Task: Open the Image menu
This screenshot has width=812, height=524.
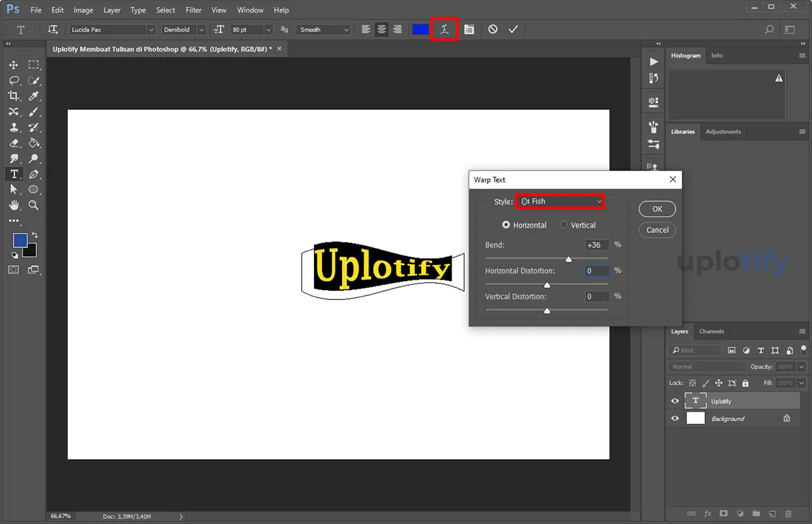Action: coord(83,10)
